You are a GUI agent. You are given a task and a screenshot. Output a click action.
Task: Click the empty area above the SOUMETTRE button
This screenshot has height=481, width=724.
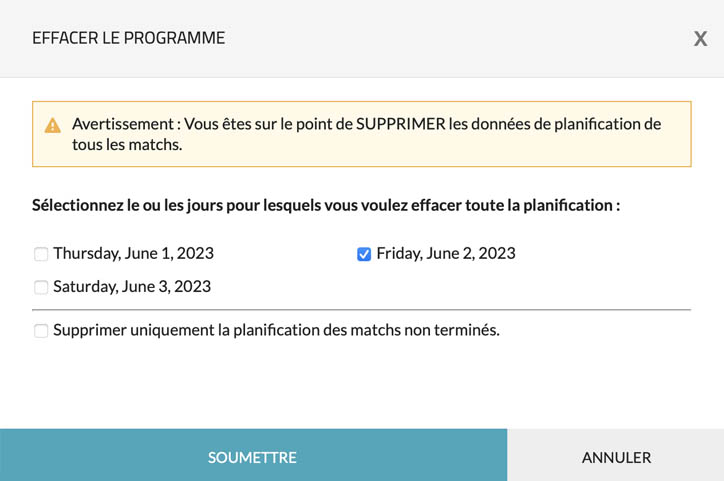[254, 390]
